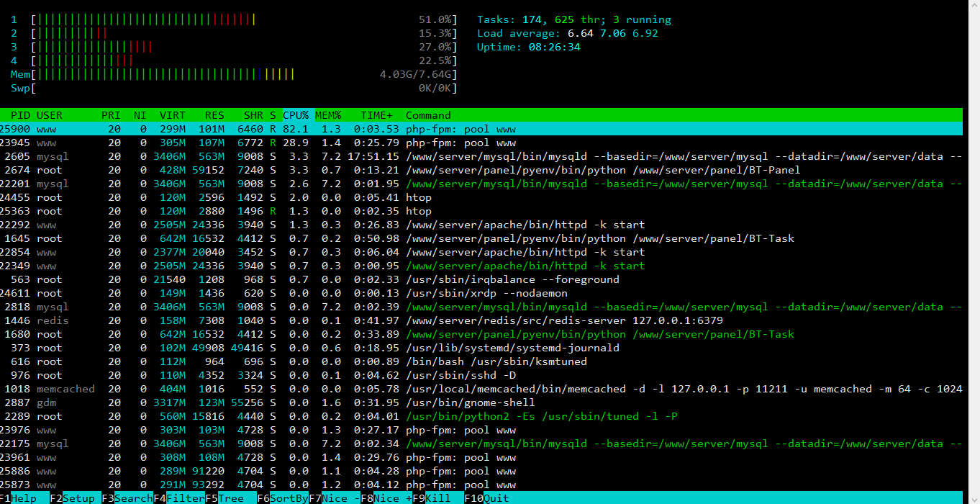Click the highlighted CPU% column header
This screenshot has width=980, height=504.
point(296,115)
